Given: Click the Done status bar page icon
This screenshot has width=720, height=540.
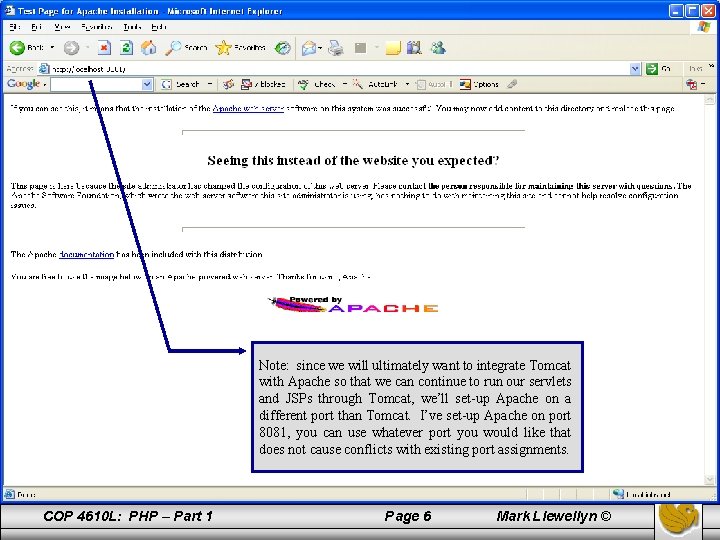Looking at the screenshot, I should 9,495.
